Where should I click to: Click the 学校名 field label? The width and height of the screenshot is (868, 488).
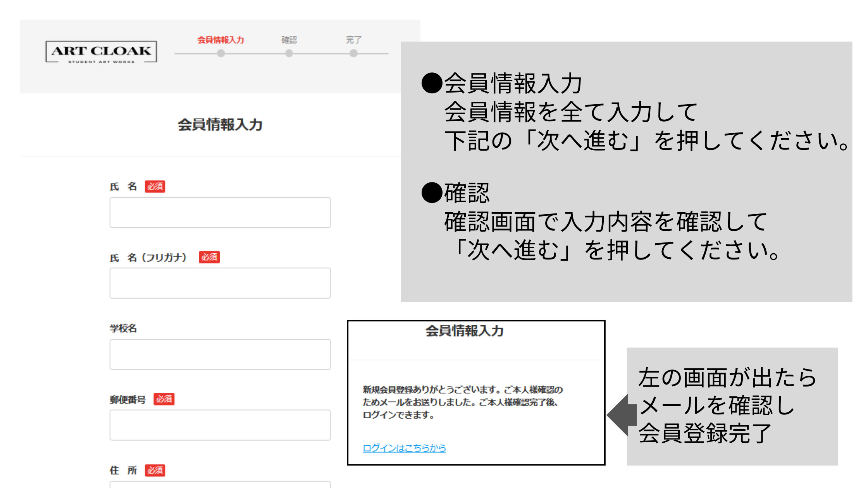(123, 328)
